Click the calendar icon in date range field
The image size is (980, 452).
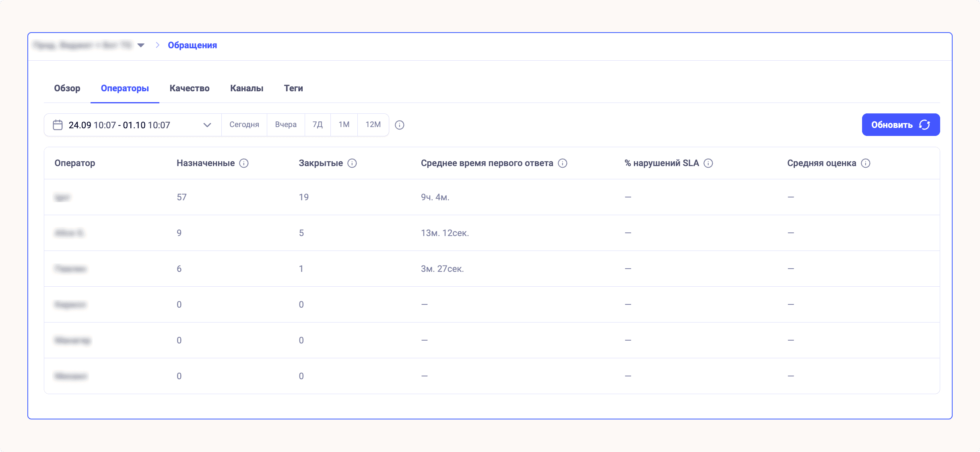[58, 125]
